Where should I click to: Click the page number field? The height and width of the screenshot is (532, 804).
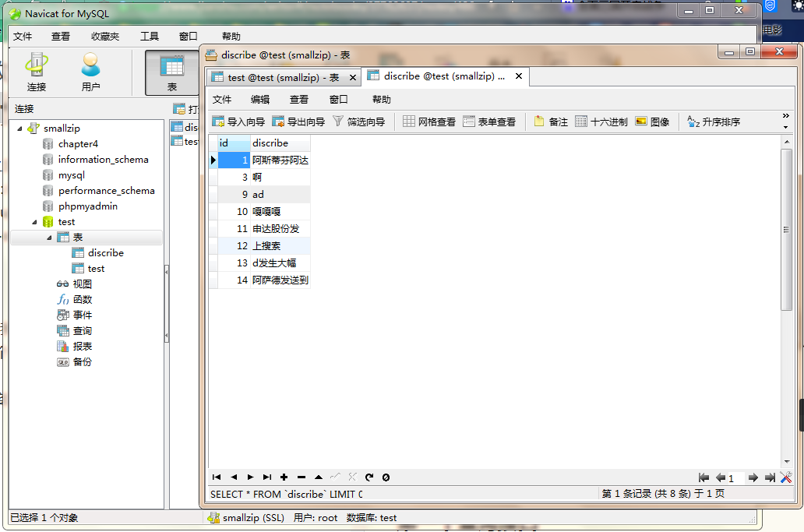(x=735, y=478)
